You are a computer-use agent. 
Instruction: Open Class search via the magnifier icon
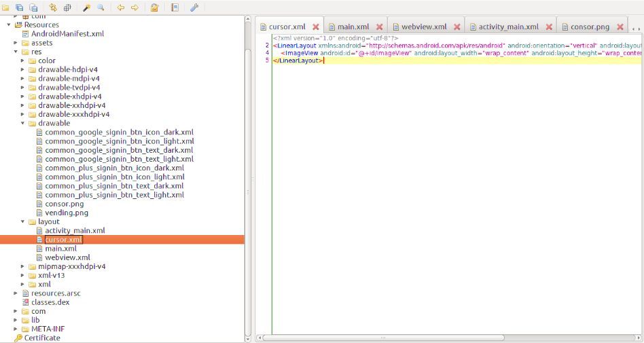[101, 7]
